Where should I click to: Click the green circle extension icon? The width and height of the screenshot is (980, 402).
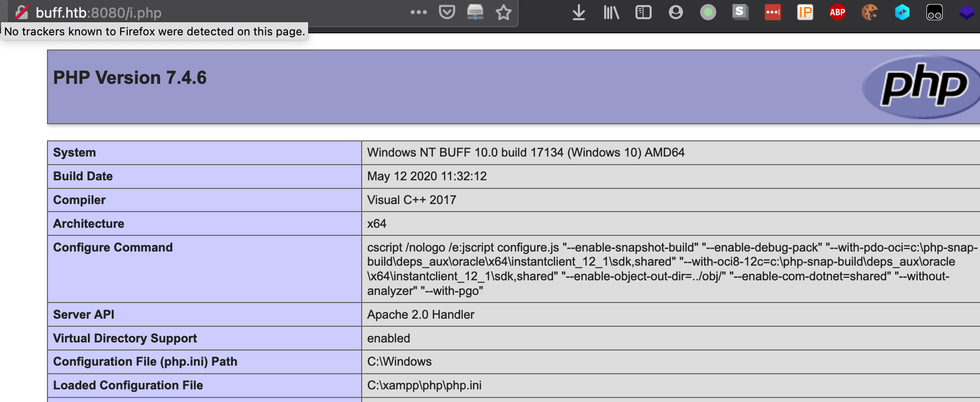(708, 12)
